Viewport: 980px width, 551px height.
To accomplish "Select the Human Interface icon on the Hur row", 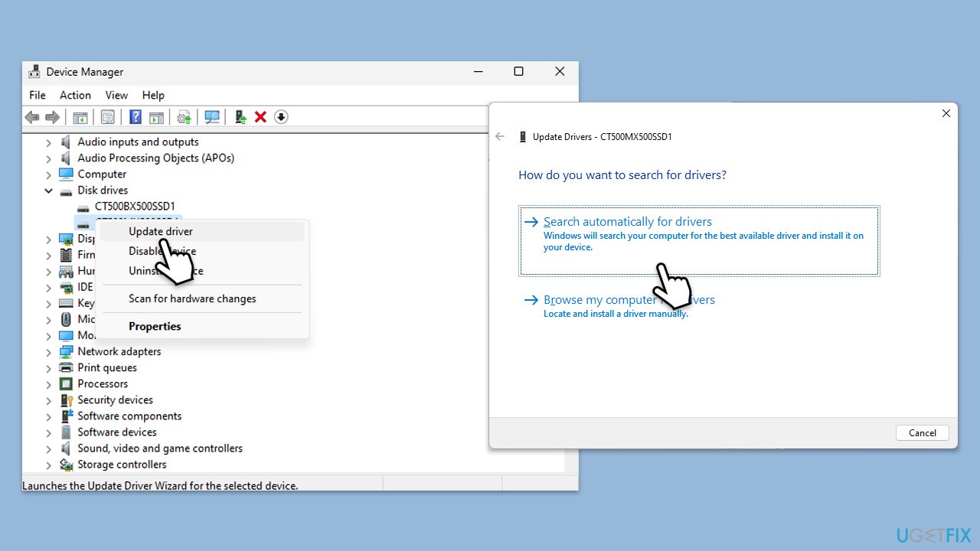I will coord(66,271).
